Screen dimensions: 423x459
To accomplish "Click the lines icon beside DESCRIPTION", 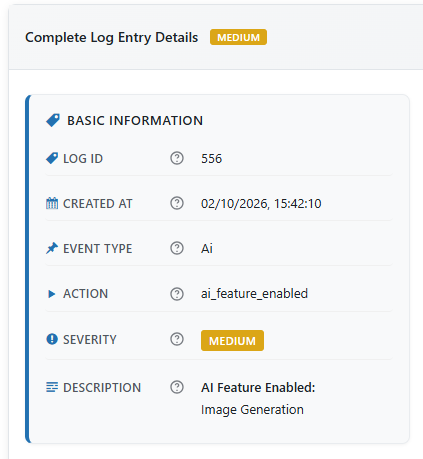I will 52,387.
